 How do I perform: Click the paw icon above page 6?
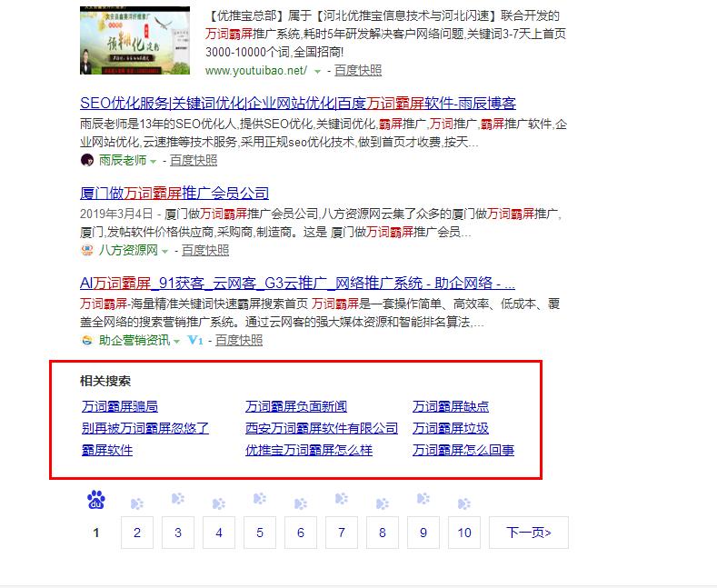pyautogui.click(x=301, y=503)
